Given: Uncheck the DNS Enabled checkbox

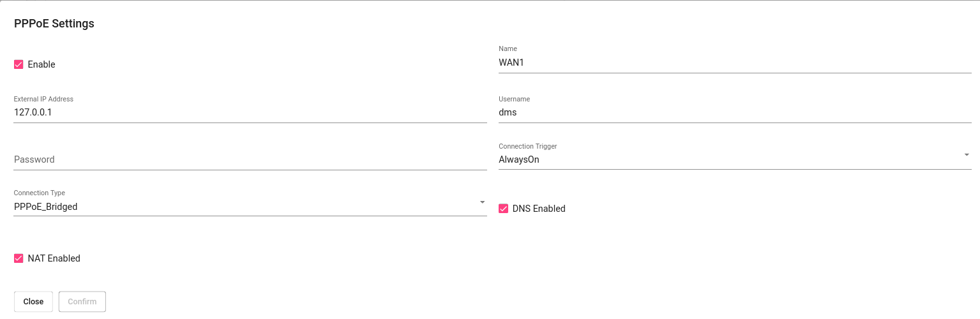Looking at the screenshot, I should point(504,209).
